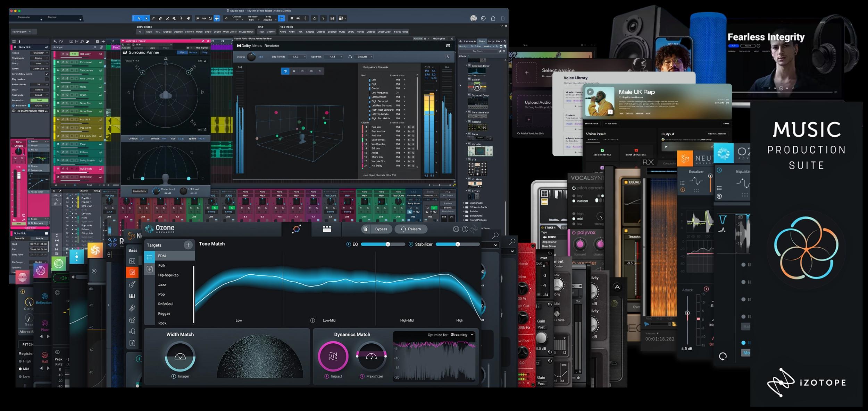Select the voice head icon in Neutron sidebar

[x=132, y=332]
